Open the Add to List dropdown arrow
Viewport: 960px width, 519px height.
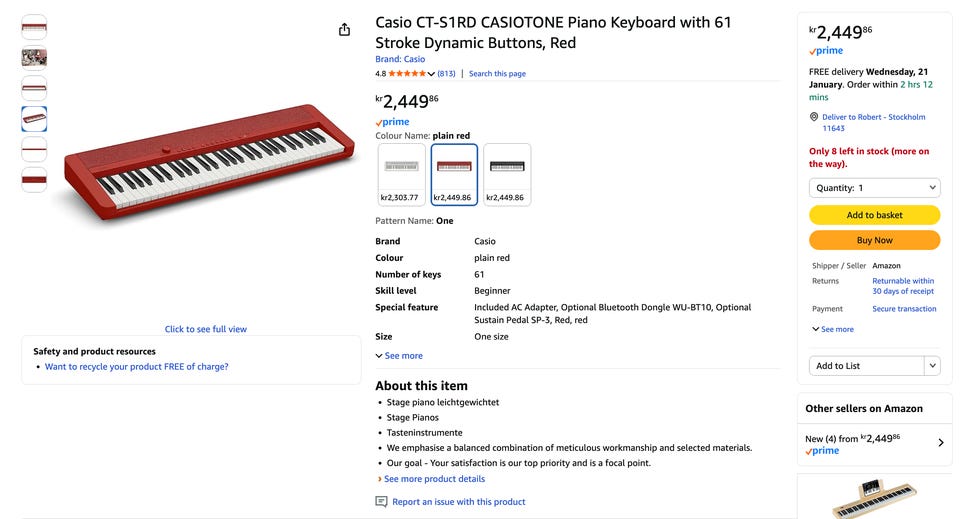pyautogui.click(x=932, y=366)
